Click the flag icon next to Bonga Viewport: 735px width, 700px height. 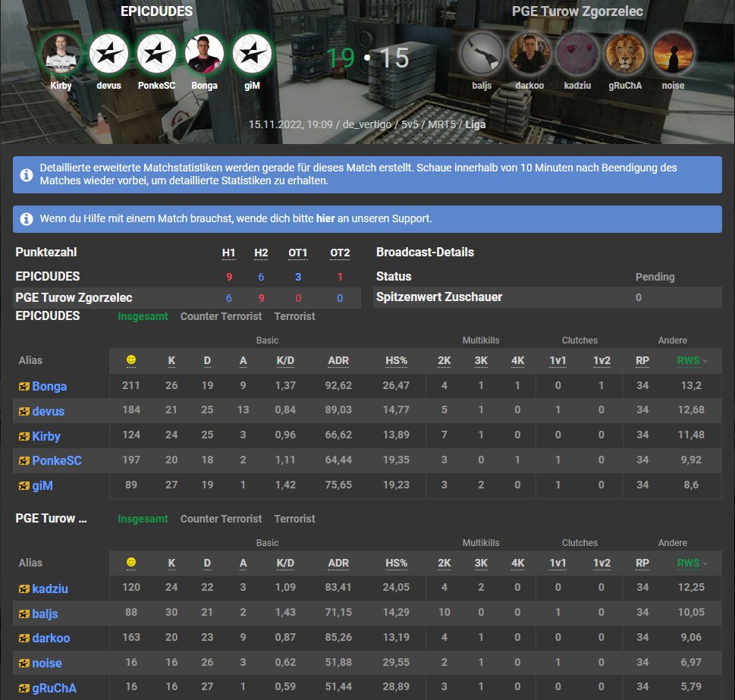[24, 387]
